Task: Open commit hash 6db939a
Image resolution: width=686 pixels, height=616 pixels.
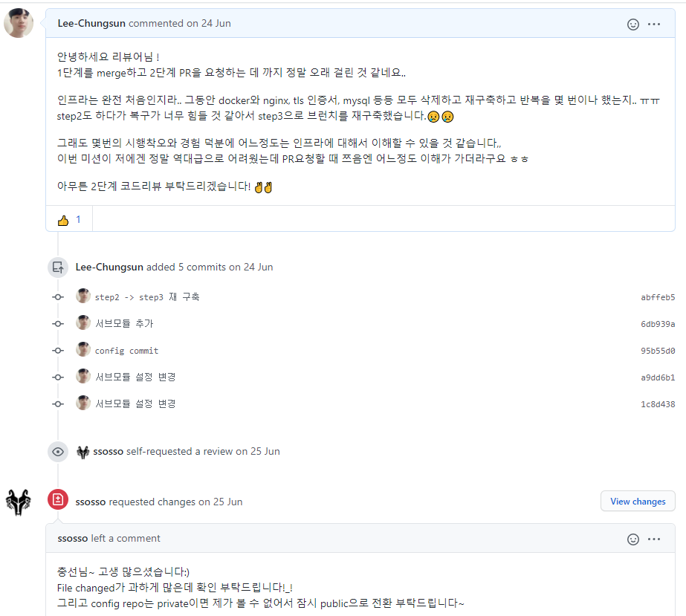Action: coord(658,324)
